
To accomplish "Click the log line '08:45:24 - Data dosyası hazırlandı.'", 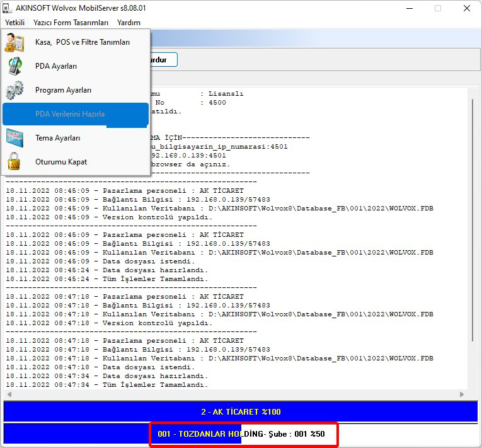I will tap(107, 270).
